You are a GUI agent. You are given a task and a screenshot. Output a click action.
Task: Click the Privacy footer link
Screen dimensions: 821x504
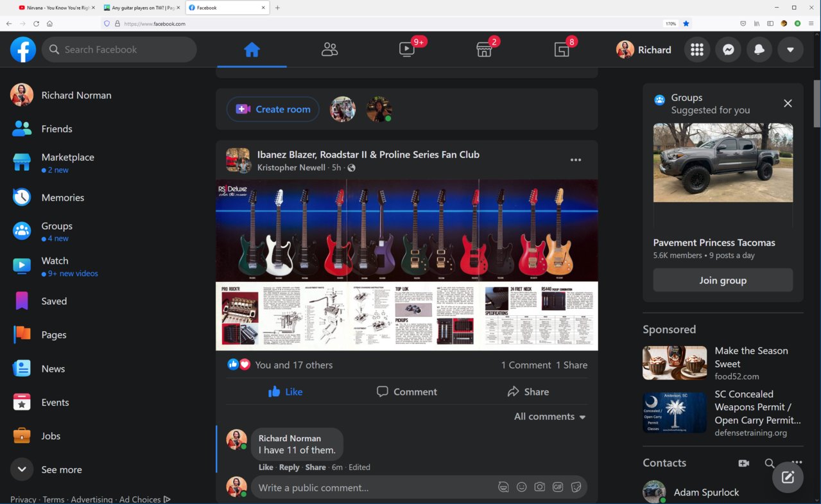23,500
